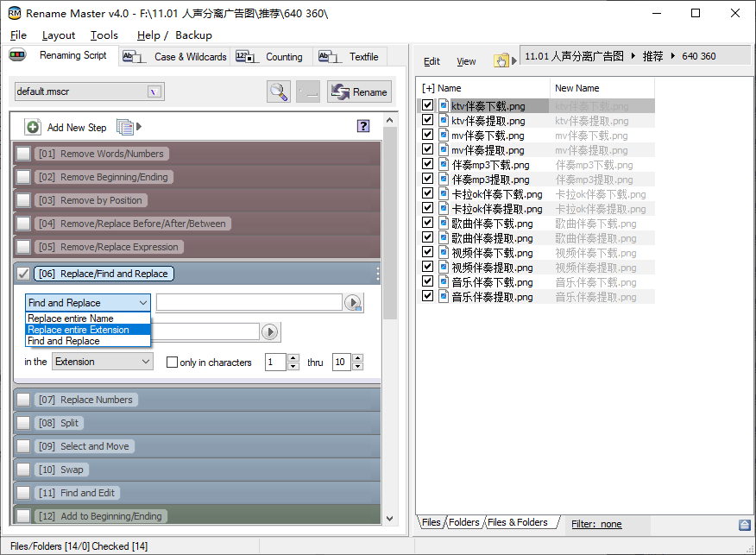Increase the 'thru' character value stepper
This screenshot has height=555, width=756.
point(358,358)
